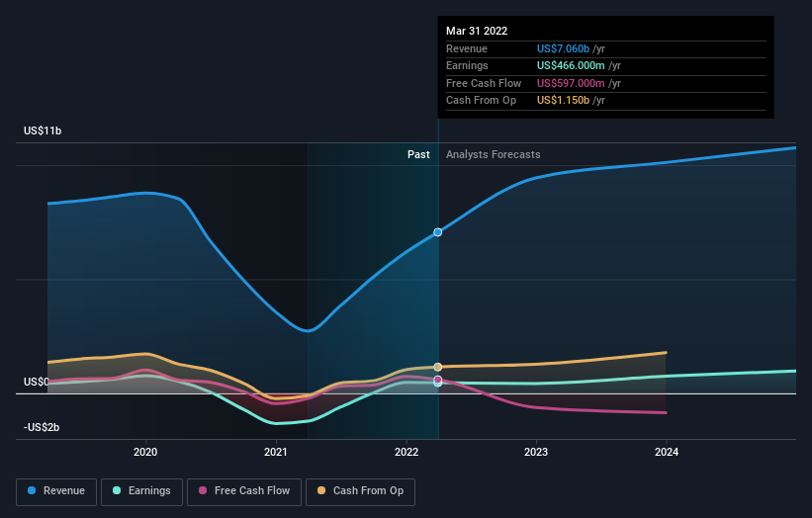Click the US$0 y-axis label
The height and width of the screenshot is (518, 812).
(x=36, y=382)
